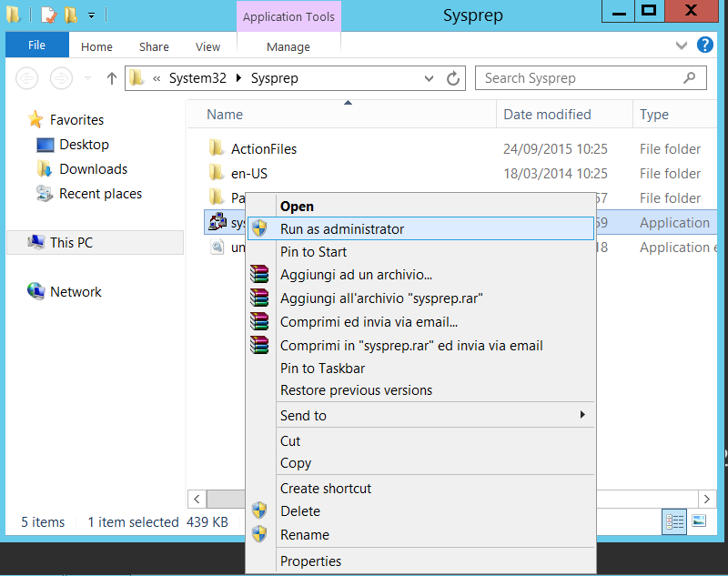Expand the ribbon with the chevron
This screenshot has width=728, height=576.
[681, 45]
